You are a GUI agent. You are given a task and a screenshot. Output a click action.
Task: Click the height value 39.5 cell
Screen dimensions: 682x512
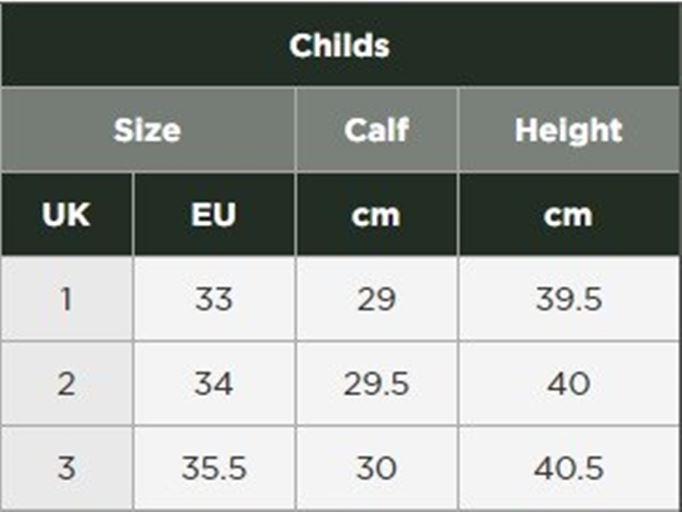pos(569,299)
